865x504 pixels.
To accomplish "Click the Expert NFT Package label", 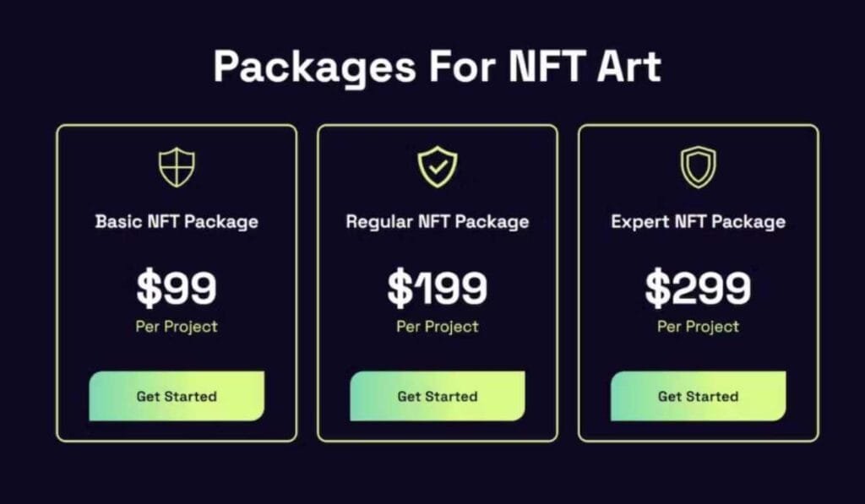I will click(x=699, y=221).
